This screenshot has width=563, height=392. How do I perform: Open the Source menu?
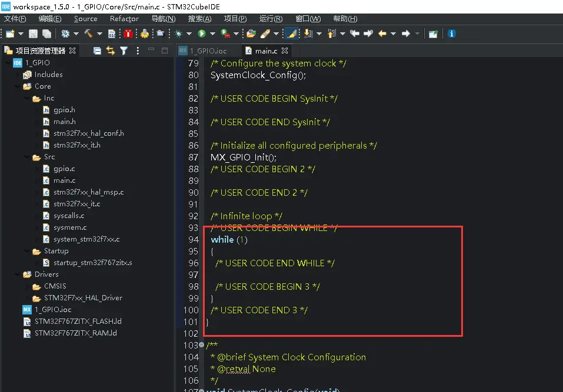tap(85, 19)
